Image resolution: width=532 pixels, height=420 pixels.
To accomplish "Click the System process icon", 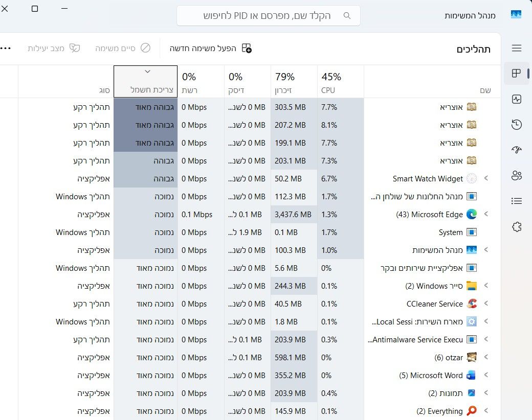I will tap(472, 232).
